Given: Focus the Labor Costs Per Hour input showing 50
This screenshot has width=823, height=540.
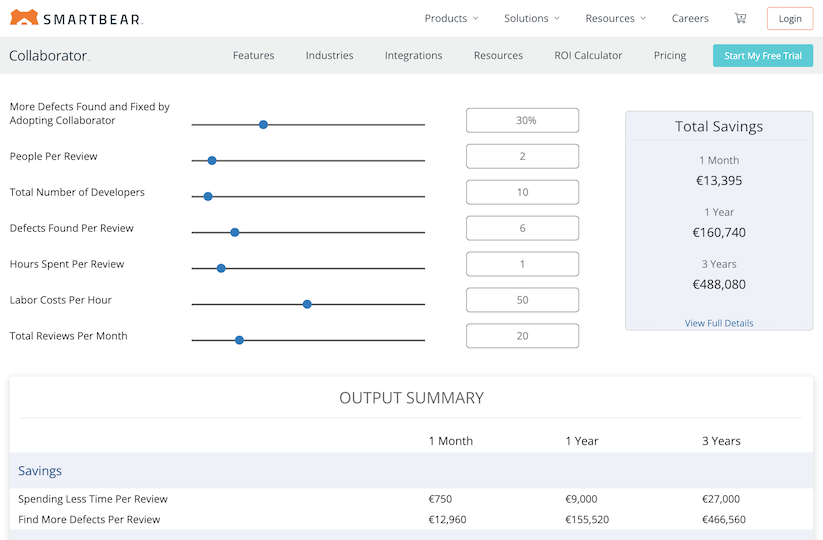Looking at the screenshot, I should click(522, 300).
